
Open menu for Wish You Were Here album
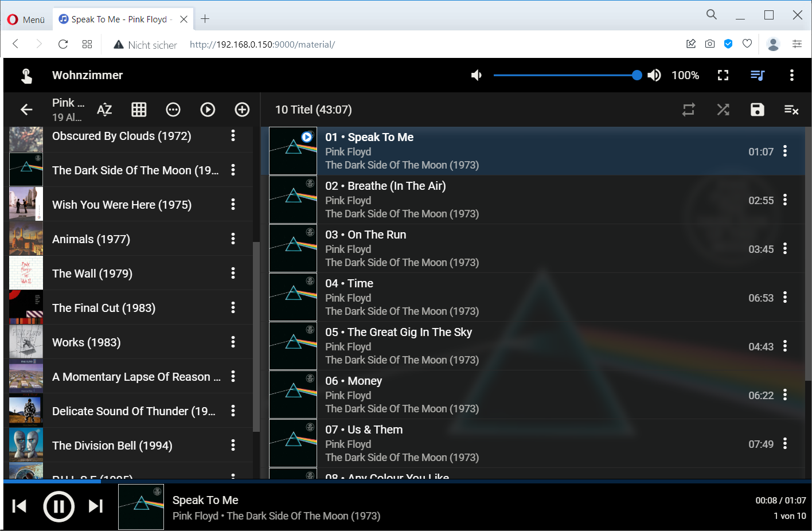233,204
